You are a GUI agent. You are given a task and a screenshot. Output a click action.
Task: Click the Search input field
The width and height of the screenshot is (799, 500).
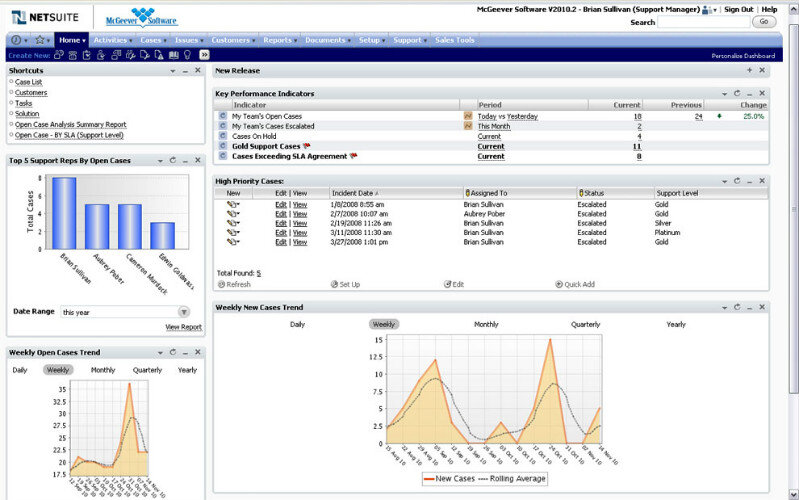coord(703,22)
